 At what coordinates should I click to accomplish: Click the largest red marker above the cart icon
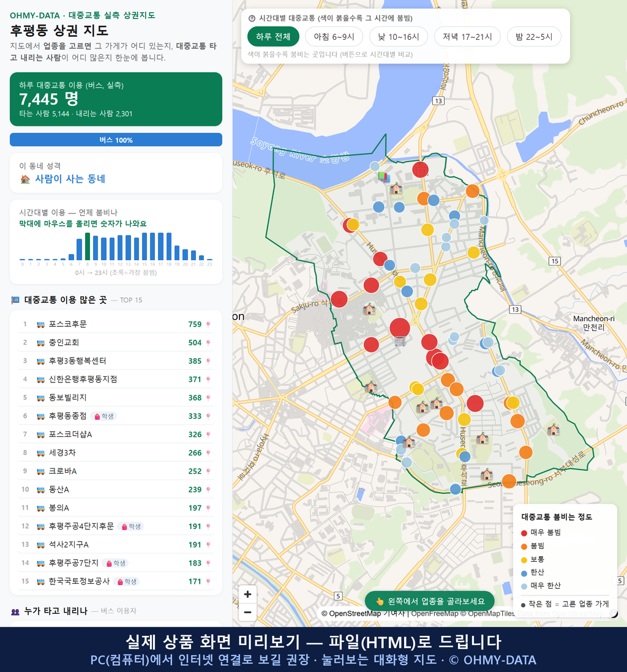click(400, 328)
